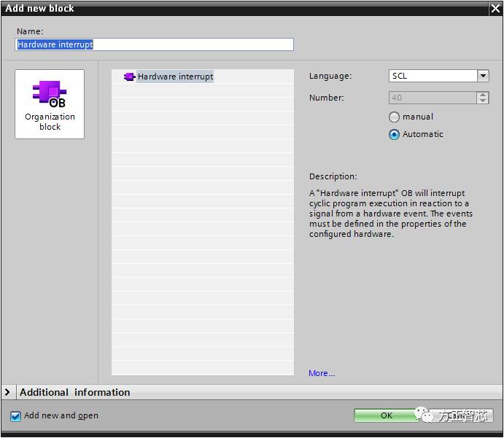The image size is (504, 438).
Task: Increase block number with up stepper arrow
Action: (483, 94)
